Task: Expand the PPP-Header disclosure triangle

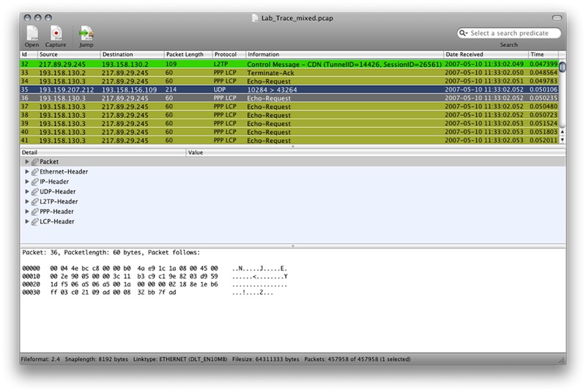Action: click(28, 212)
